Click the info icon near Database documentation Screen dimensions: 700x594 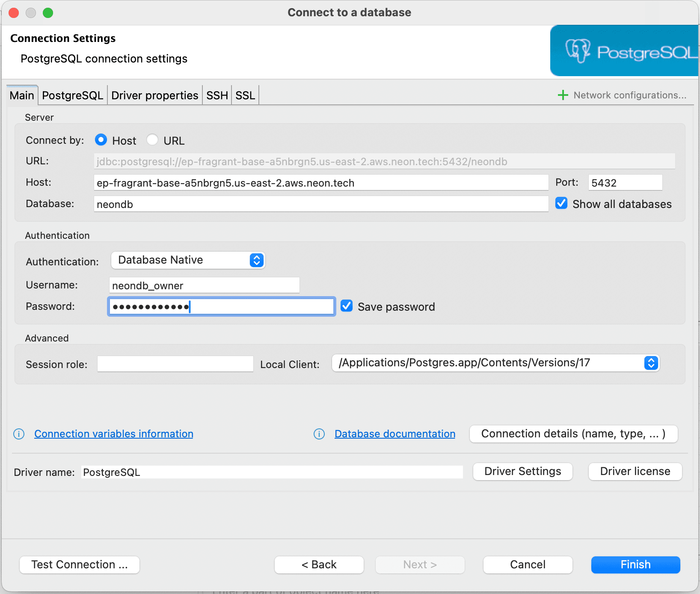coord(319,434)
